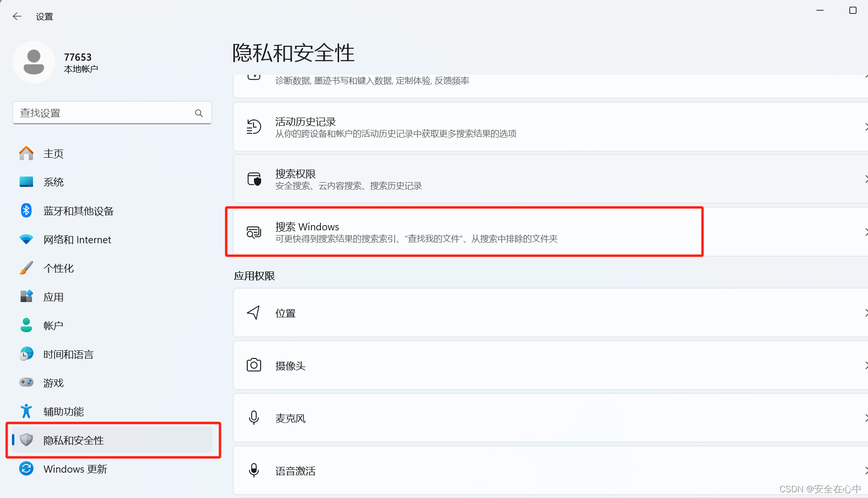
Task: Open Windows 更新 category
Action: [112, 469]
